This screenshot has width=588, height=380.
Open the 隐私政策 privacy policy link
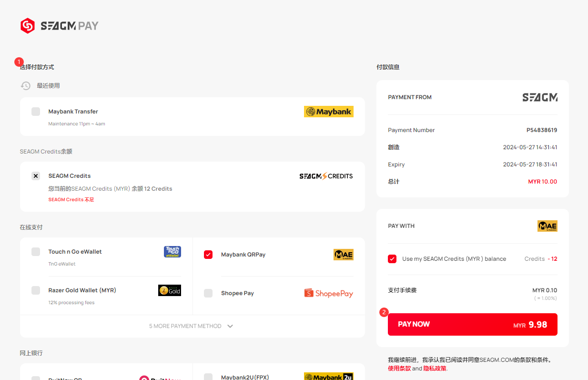click(435, 369)
